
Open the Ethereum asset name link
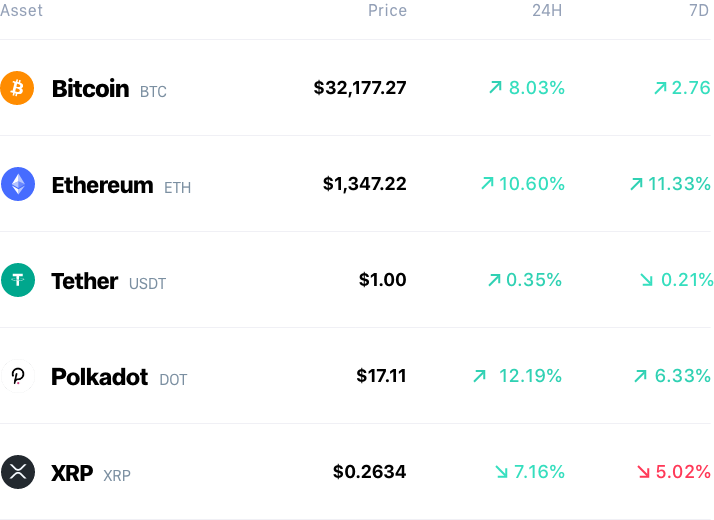point(102,185)
